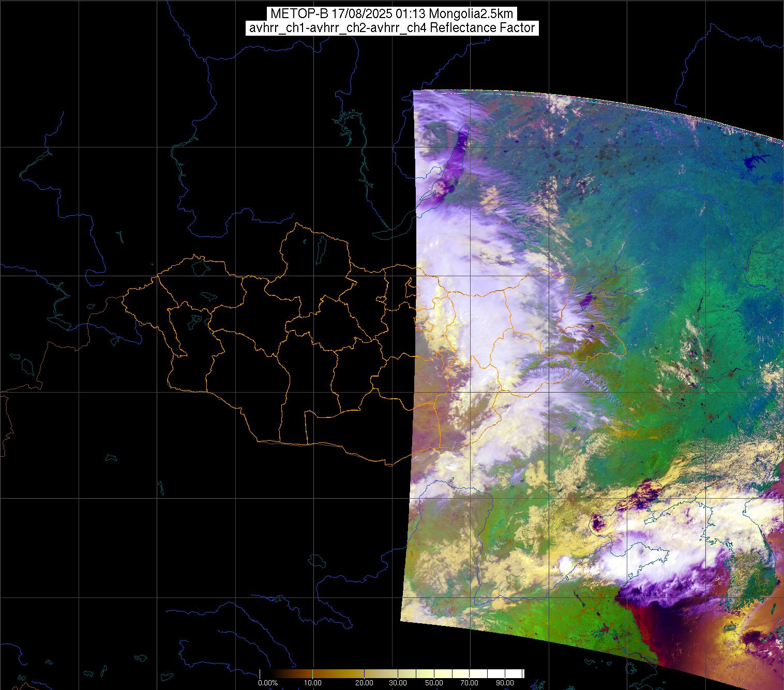Click the avhrr Reflectance Factor subtitle label
This screenshot has width=784, height=690.
click(x=391, y=28)
